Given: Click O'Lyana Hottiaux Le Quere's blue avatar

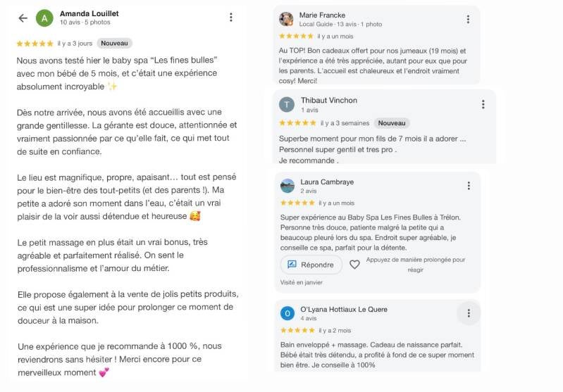Looking at the screenshot, I should (287, 313).
